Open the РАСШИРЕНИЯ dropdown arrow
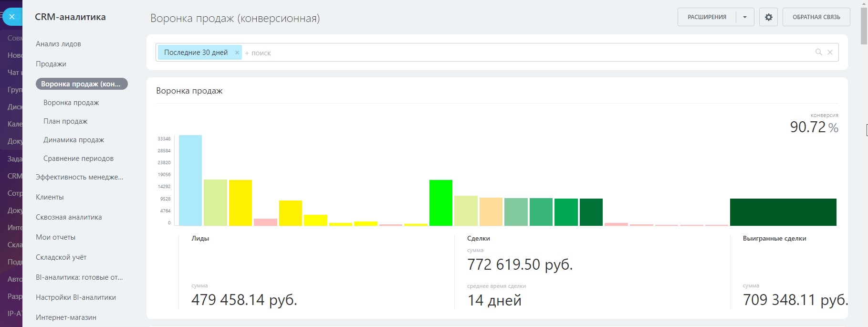Image resolution: width=868 pixels, height=327 pixels. click(x=745, y=17)
